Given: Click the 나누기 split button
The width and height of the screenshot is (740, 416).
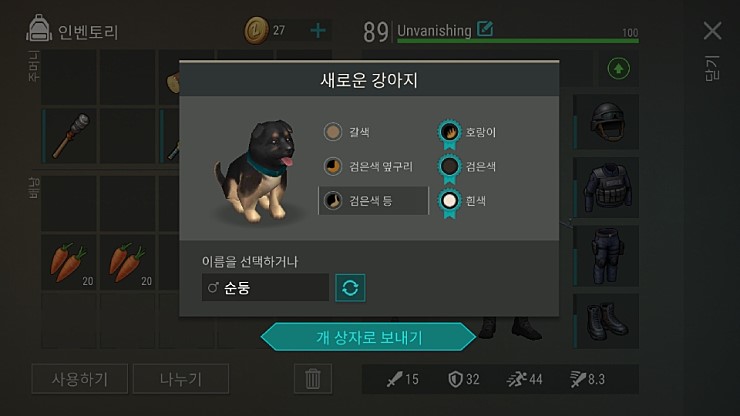Looking at the screenshot, I should click(181, 379).
